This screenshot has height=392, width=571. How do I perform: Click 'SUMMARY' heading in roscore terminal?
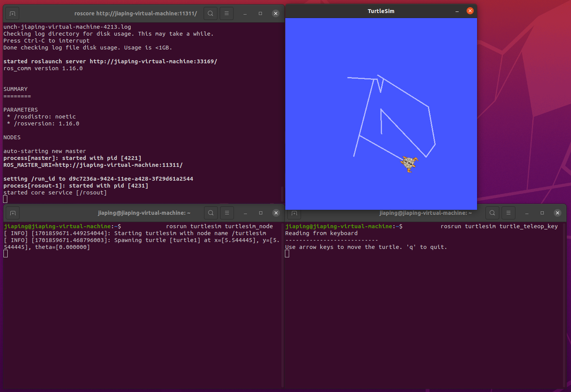[15, 89]
